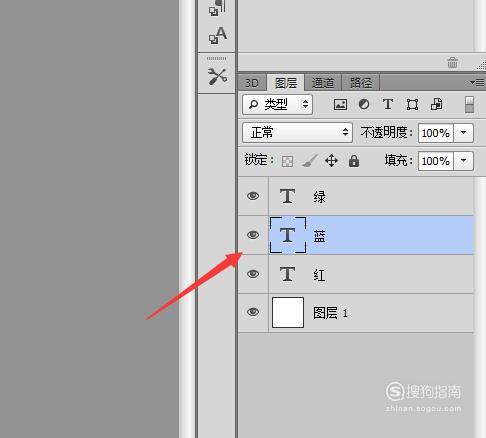The height and width of the screenshot is (438, 486).
Task: Filter for type layers icon
Action: 388,104
